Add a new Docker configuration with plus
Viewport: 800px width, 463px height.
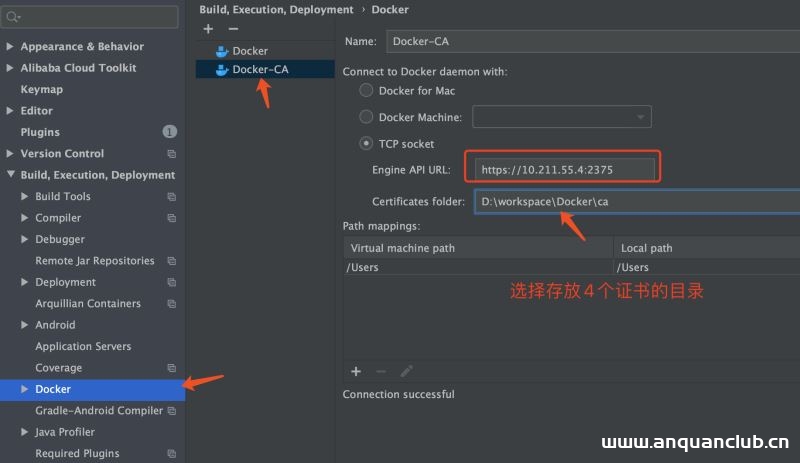(x=208, y=29)
